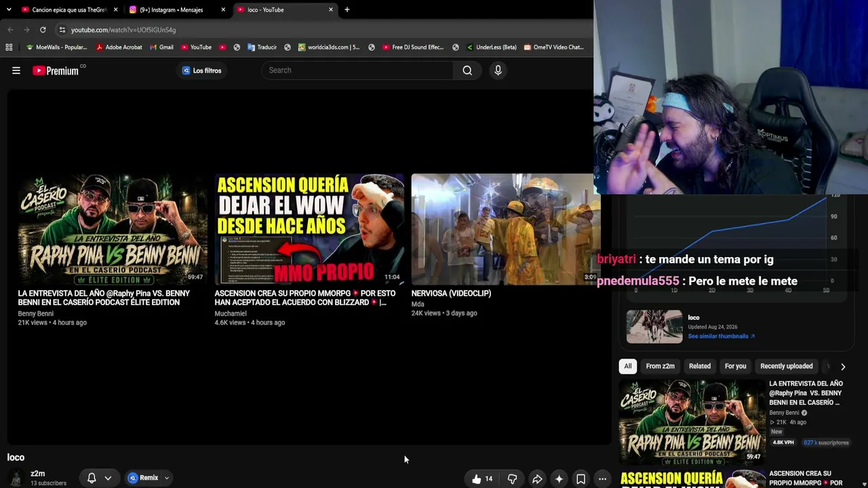Close the loco - YouTube tab

[x=331, y=9]
